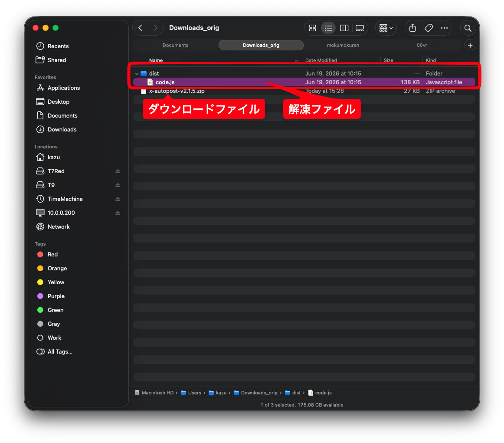This screenshot has width=504, height=443.
Task: Open All Tags in the sidebar
Action: (x=60, y=352)
